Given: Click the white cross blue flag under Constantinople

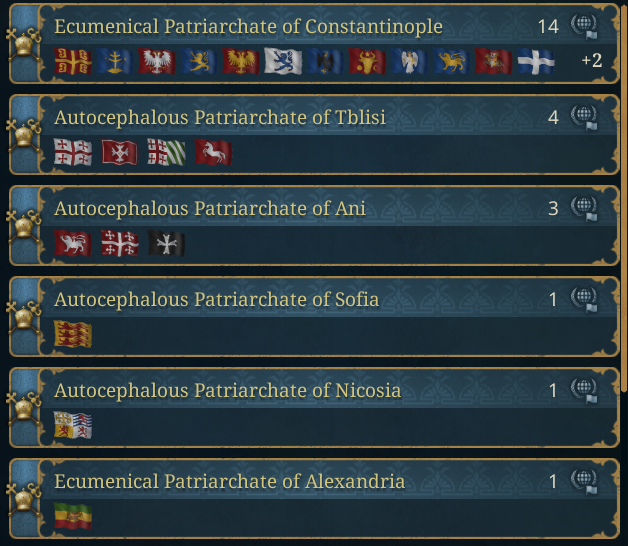Looking at the screenshot, I should tap(536, 61).
